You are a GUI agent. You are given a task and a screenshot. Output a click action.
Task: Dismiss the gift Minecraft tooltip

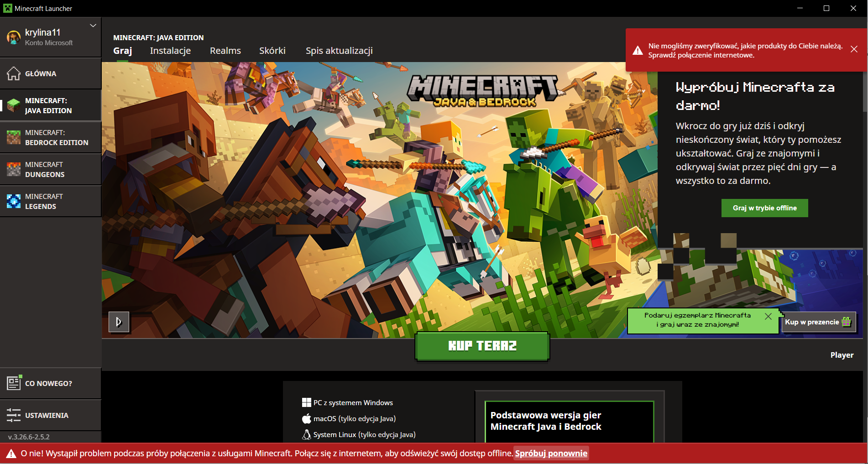pyautogui.click(x=768, y=316)
